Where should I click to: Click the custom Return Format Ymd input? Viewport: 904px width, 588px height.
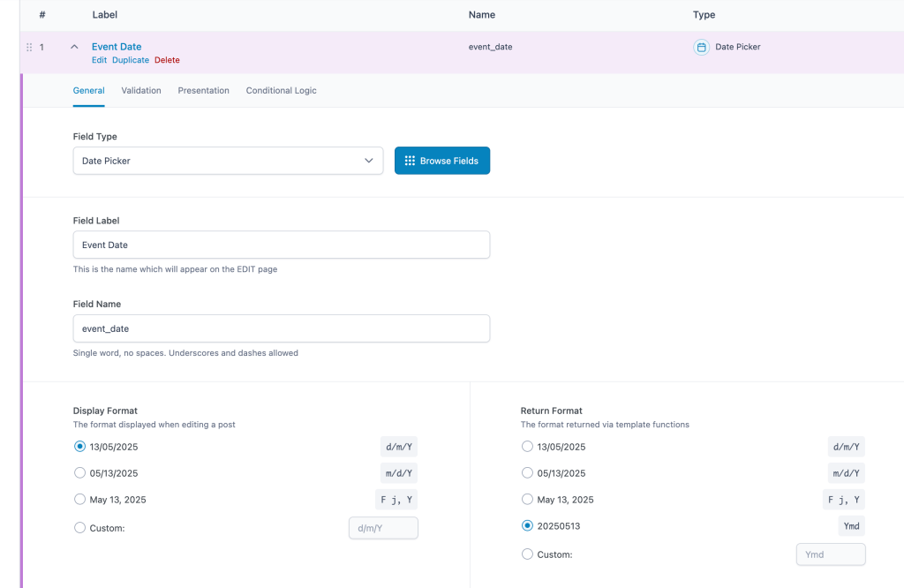(830, 554)
